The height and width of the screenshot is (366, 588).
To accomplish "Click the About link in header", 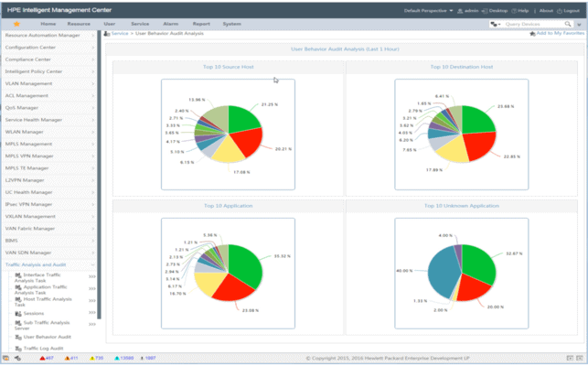I will 546,11.
